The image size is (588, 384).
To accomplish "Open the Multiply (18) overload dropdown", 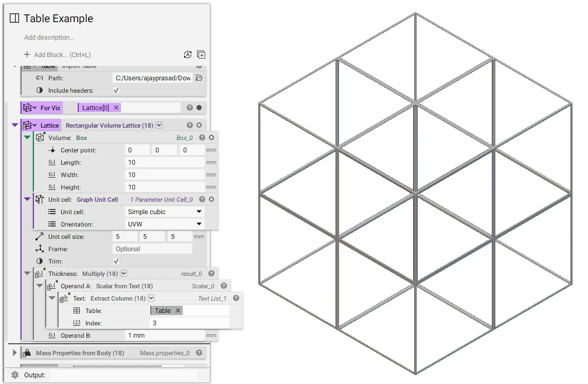I will [x=123, y=273].
